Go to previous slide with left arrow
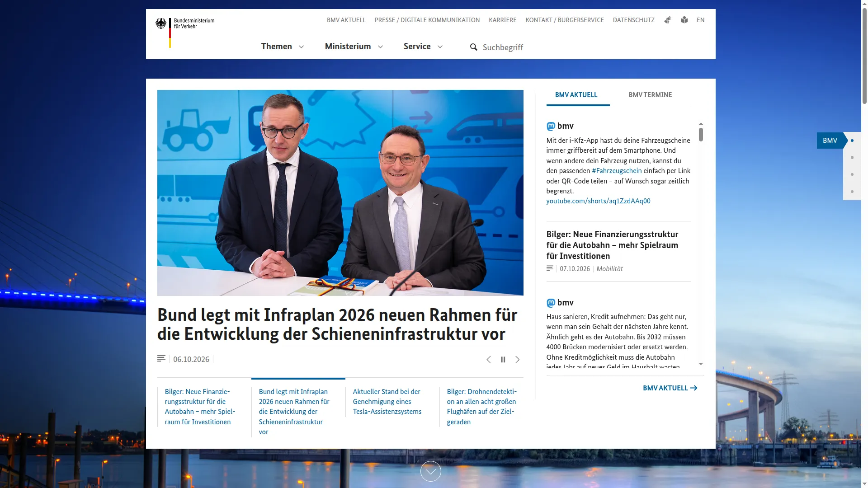Viewport: 868px width, 488px height. click(x=488, y=360)
